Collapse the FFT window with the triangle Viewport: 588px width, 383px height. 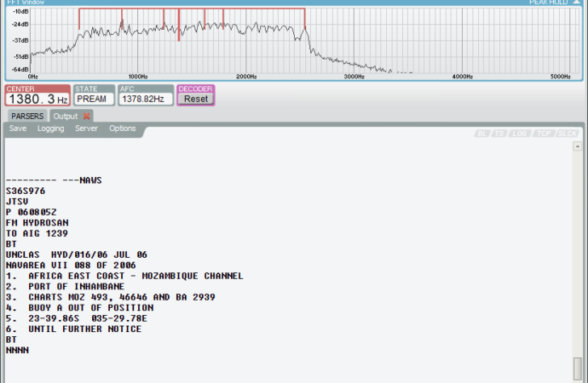point(576,3)
